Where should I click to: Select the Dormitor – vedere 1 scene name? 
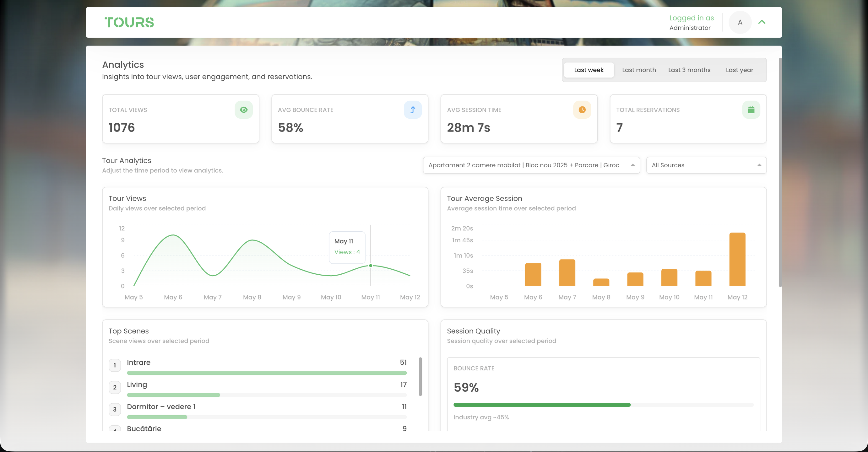point(161,406)
